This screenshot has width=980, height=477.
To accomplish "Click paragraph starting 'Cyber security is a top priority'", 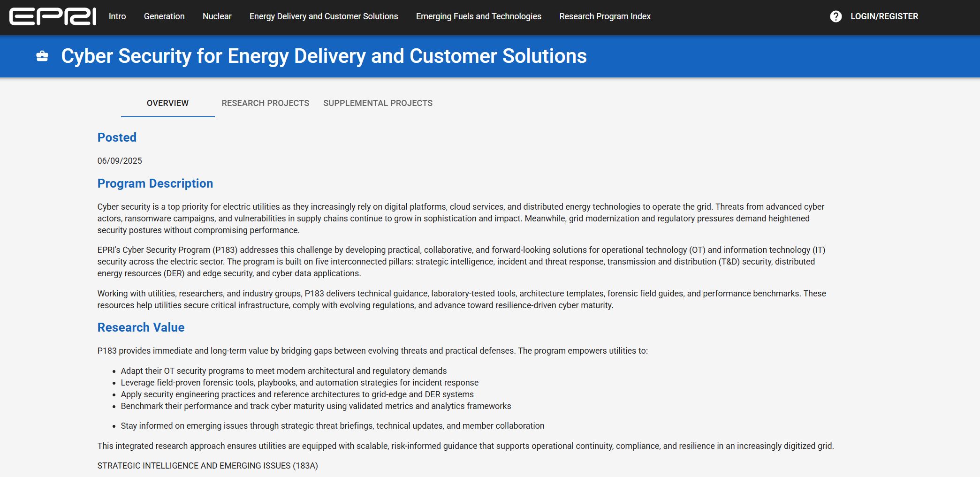I will coord(461,219).
